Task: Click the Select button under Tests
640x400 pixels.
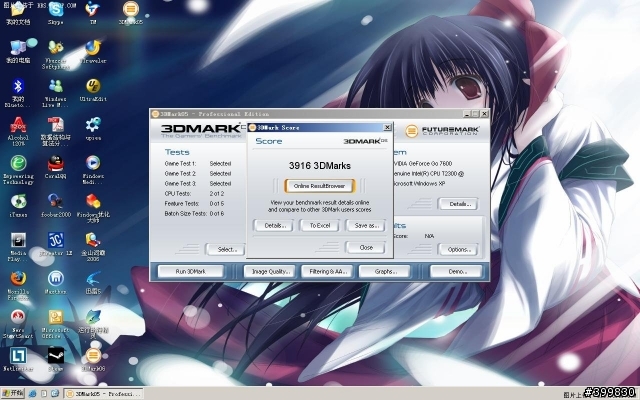Action: coord(226,249)
